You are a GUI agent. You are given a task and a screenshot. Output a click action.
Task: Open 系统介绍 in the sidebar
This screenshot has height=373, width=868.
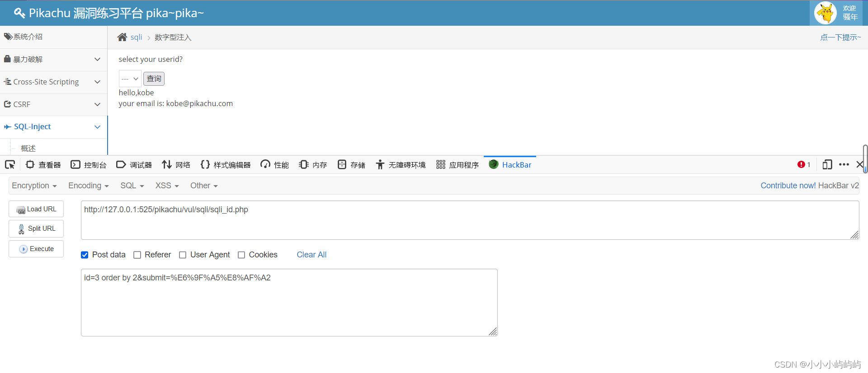tap(53, 37)
